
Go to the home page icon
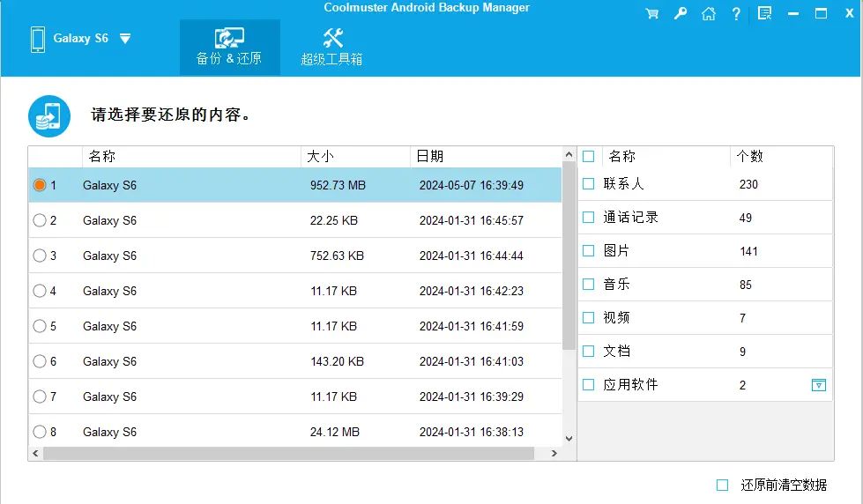pyautogui.click(x=708, y=13)
